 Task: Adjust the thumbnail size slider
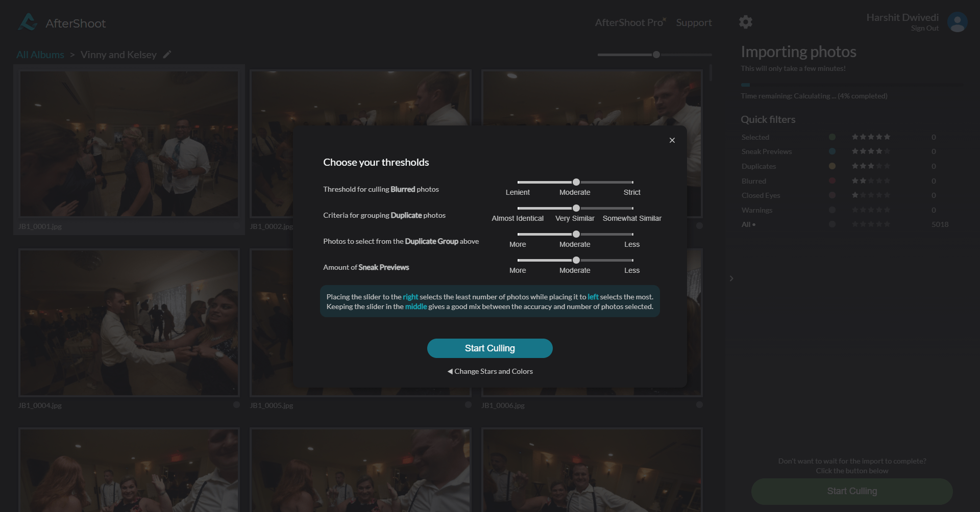click(x=655, y=55)
